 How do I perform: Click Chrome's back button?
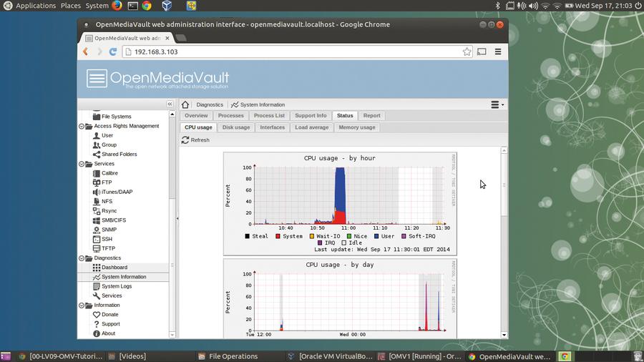pyautogui.click(x=85, y=52)
